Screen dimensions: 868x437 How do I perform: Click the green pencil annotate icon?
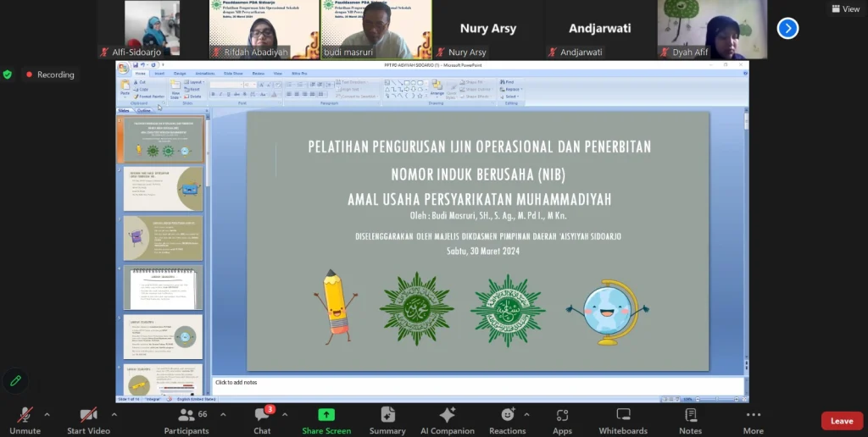pyautogui.click(x=15, y=380)
